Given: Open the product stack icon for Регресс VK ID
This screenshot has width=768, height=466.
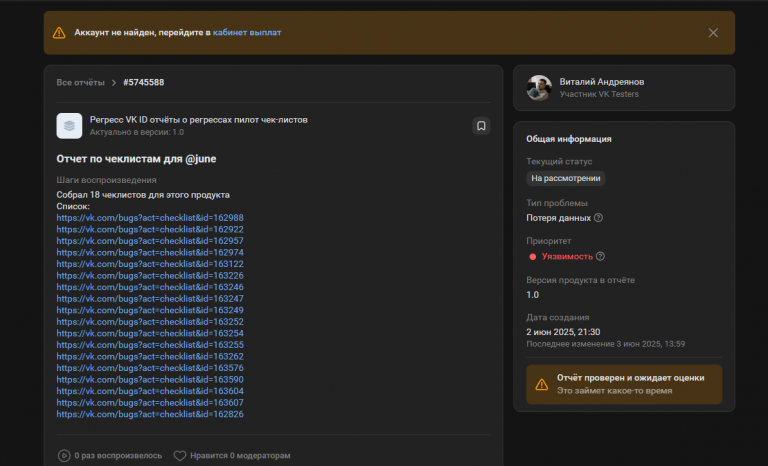Looking at the screenshot, I should pyautogui.click(x=69, y=126).
